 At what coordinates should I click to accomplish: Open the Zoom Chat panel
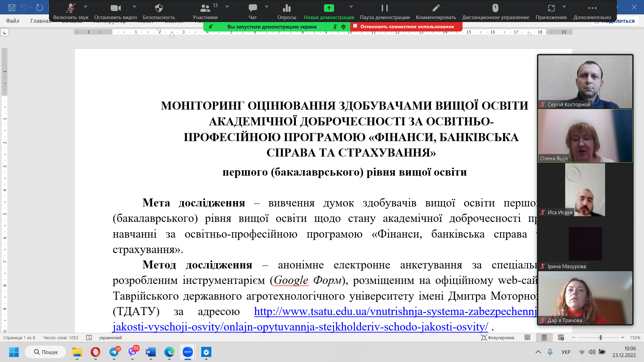click(253, 8)
